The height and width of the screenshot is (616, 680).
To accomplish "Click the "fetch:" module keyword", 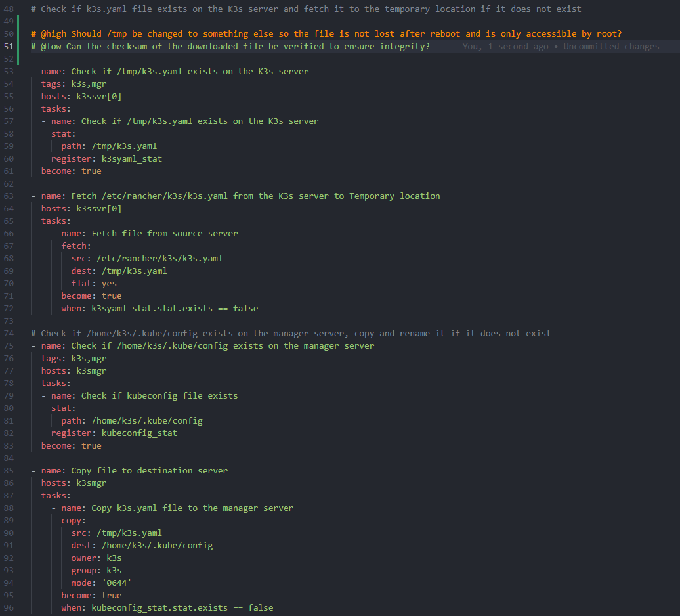I will (76, 246).
